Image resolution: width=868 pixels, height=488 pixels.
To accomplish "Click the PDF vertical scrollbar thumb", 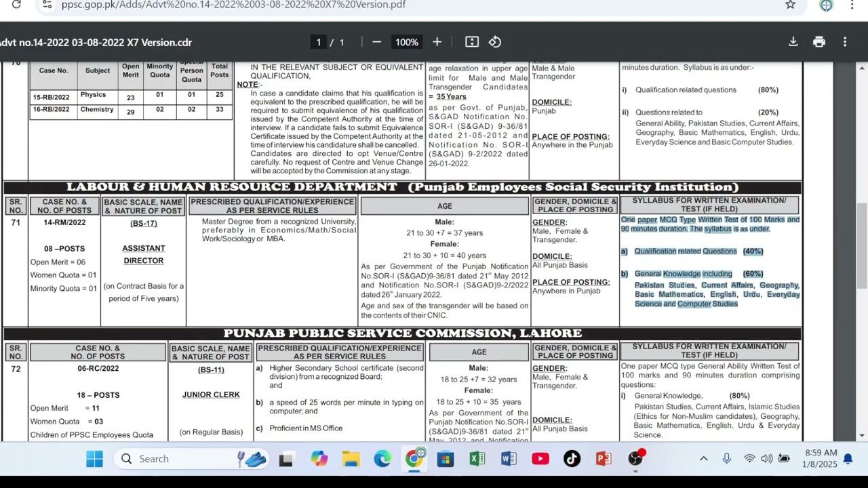I will click(862, 245).
